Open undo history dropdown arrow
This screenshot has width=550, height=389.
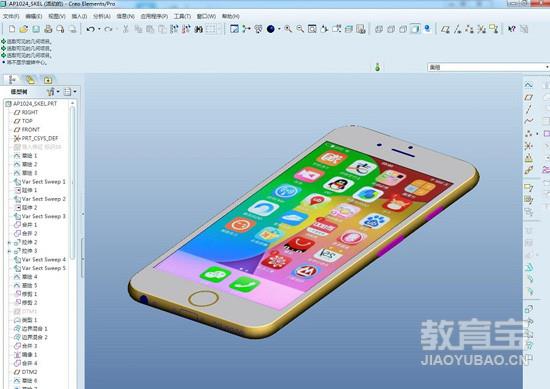pyautogui.click(x=99, y=29)
